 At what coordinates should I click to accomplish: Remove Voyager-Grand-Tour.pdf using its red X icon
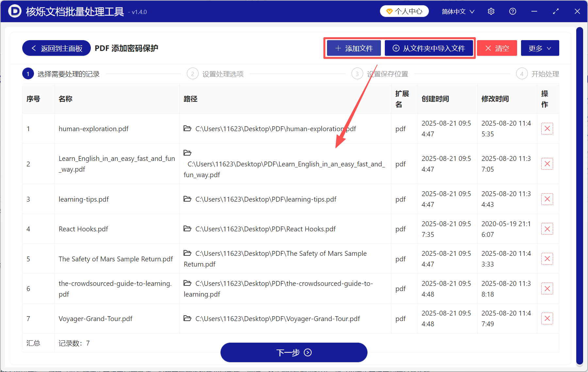click(547, 318)
